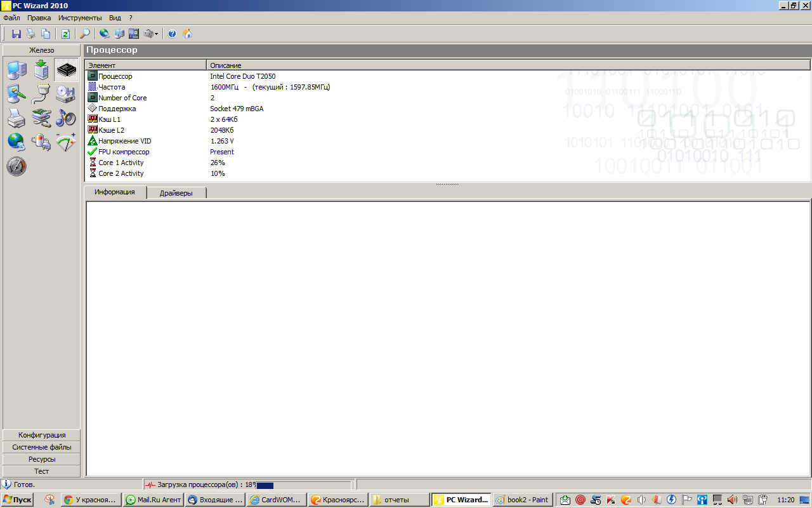Switch to Mail.Ru Агент in the taskbar
812x508 pixels.
[x=153, y=500]
